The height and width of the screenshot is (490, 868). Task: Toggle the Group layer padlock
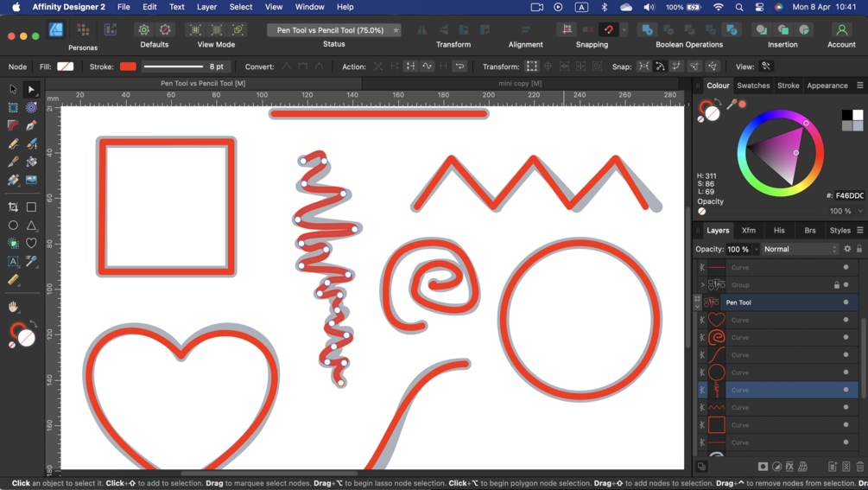pyautogui.click(x=837, y=285)
